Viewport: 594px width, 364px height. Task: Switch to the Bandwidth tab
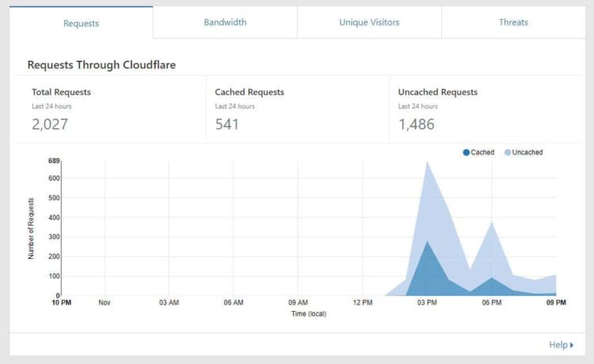(225, 22)
